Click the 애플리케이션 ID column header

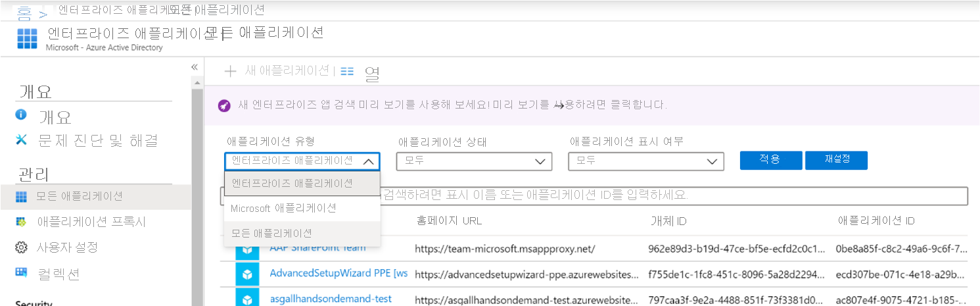pos(875,221)
